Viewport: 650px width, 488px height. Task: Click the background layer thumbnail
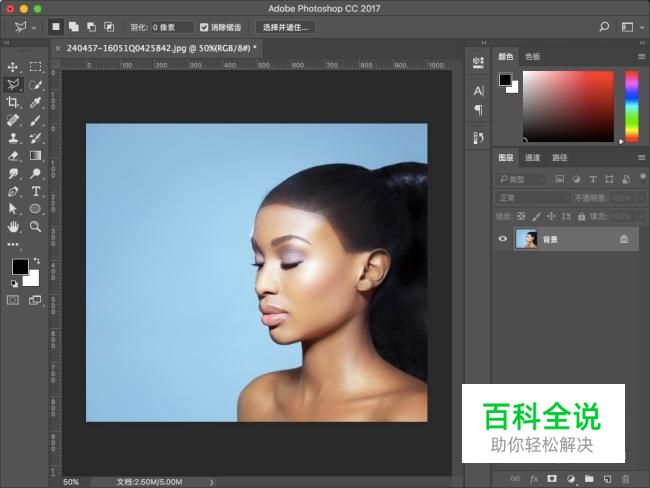pyautogui.click(x=526, y=239)
